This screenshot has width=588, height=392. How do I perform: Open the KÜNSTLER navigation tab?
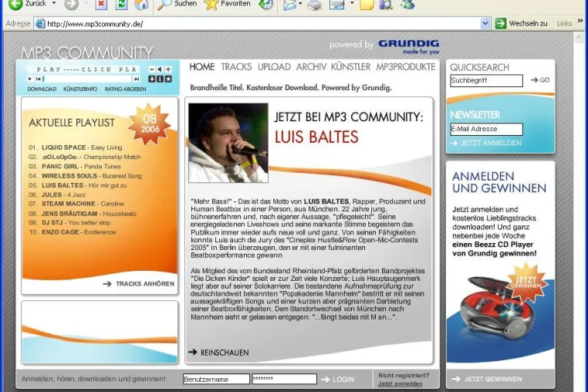point(350,67)
